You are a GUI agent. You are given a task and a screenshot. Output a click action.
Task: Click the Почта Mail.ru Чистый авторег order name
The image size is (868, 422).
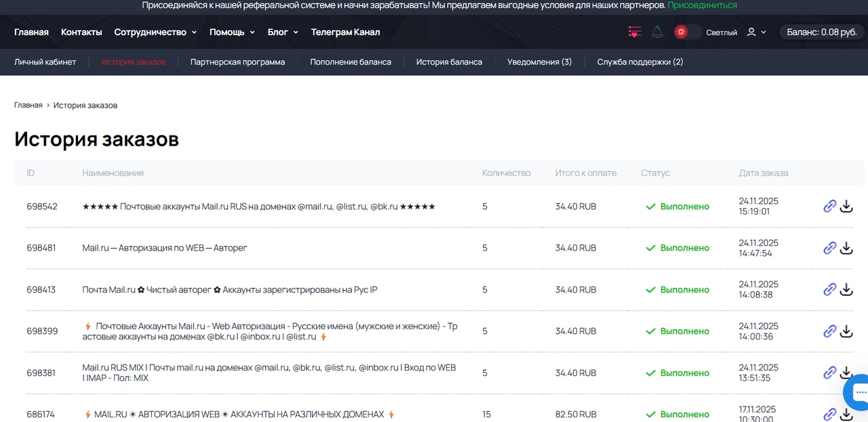tap(230, 289)
